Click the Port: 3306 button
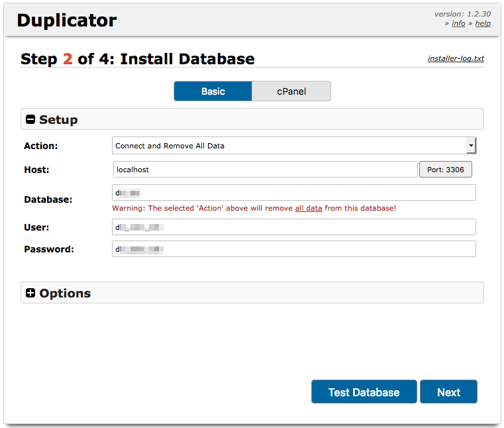This screenshot has height=428, width=504. pos(446,170)
